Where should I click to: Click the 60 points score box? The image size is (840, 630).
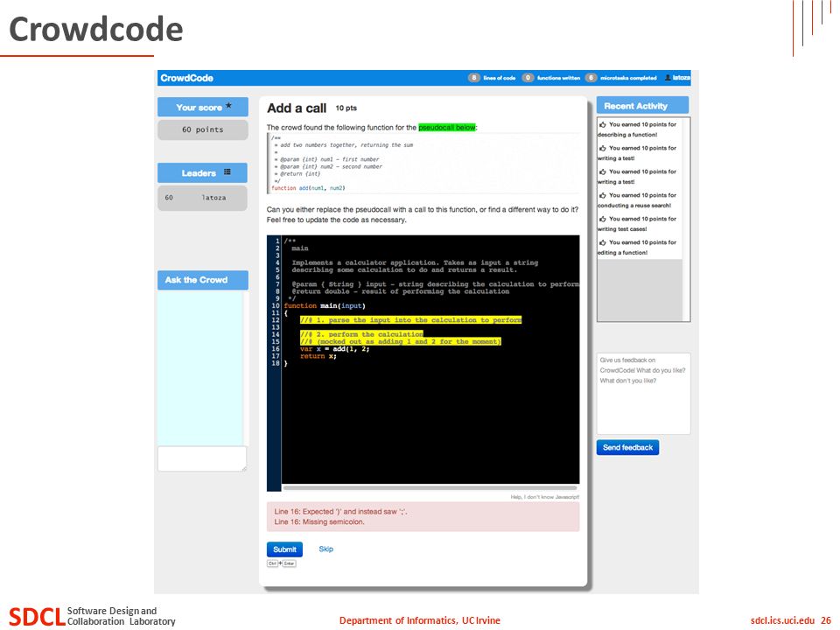pyautogui.click(x=202, y=129)
